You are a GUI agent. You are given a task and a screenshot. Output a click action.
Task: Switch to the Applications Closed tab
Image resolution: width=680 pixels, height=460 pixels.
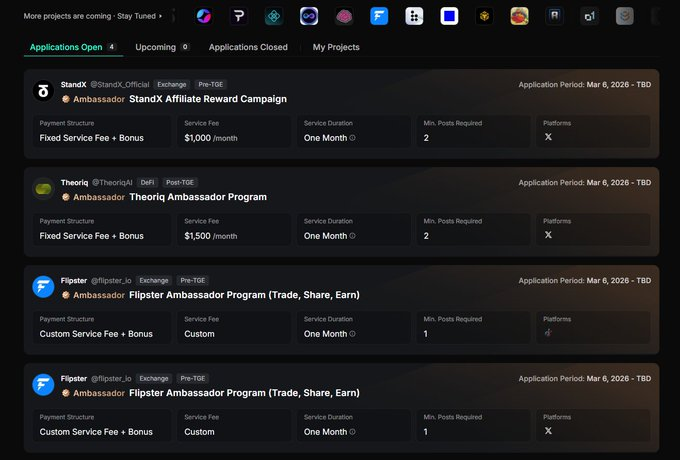click(248, 47)
